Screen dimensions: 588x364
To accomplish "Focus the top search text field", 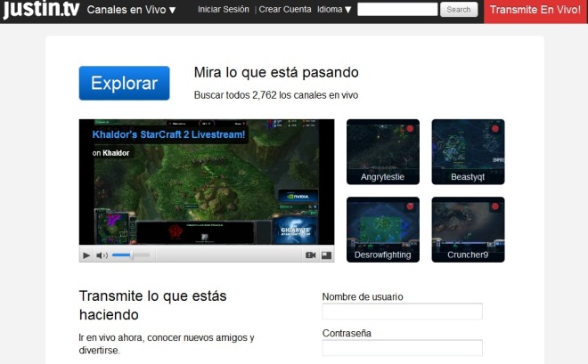I will coord(397,10).
